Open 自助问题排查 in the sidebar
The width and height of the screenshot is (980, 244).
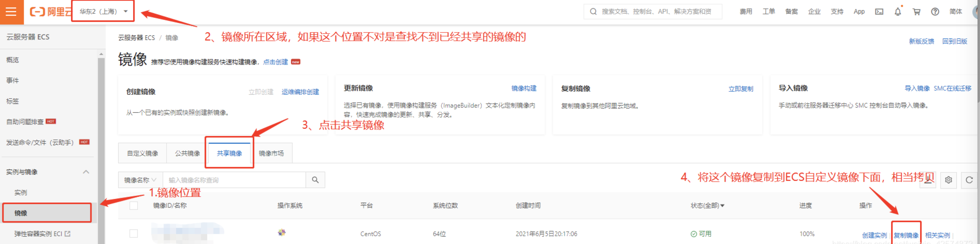point(25,122)
